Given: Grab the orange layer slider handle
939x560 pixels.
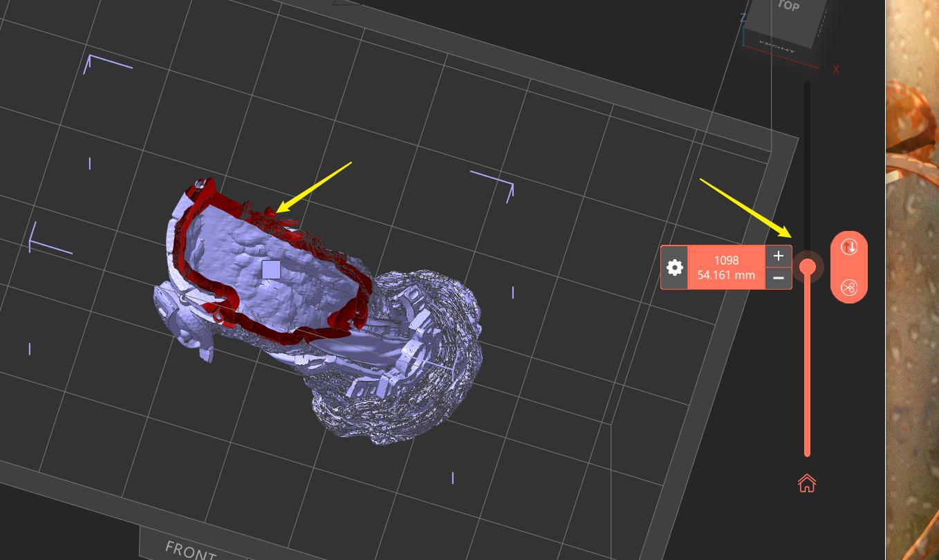Looking at the screenshot, I should coord(807,266).
